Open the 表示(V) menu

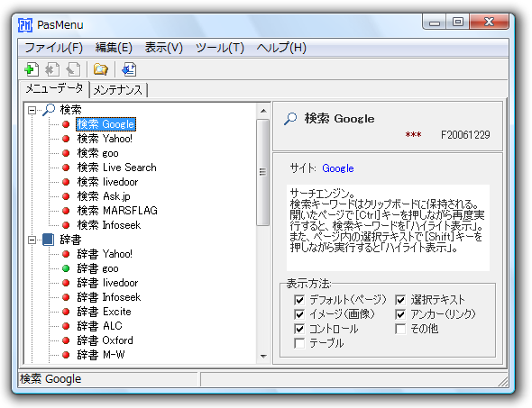(x=164, y=48)
